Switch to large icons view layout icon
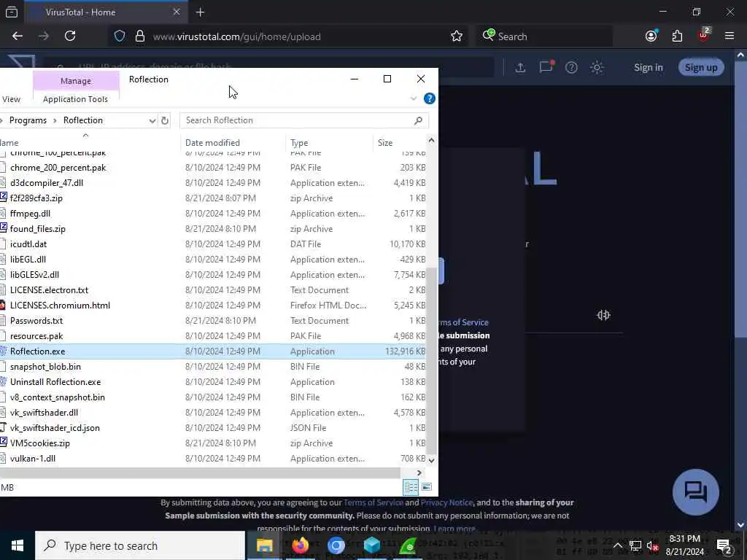747x560 pixels. click(x=427, y=486)
